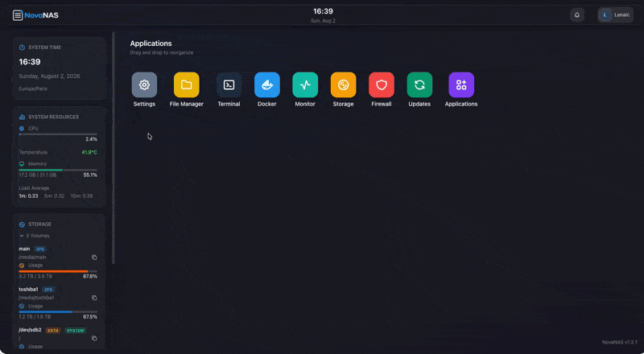Click the sidebar vertical scrollbar
The height and width of the screenshot is (354, 644).
114,148
